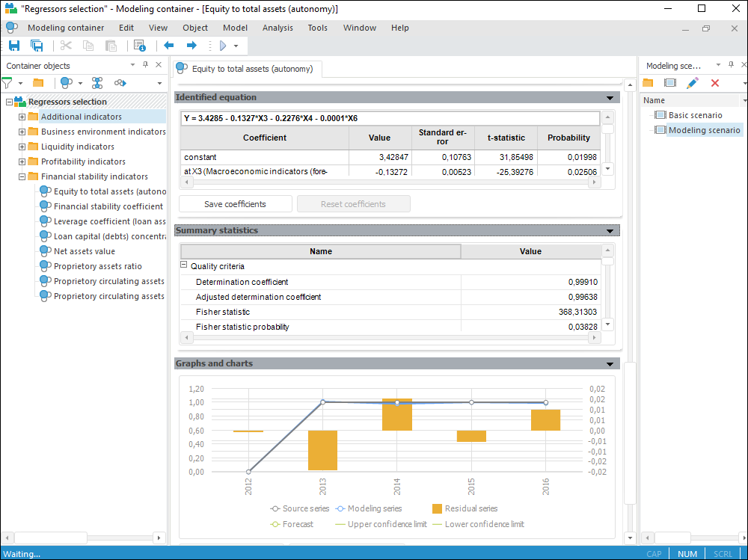Select the Basic scenario item
The width and height of the screenshot is (748, 560).
point(695,115)
